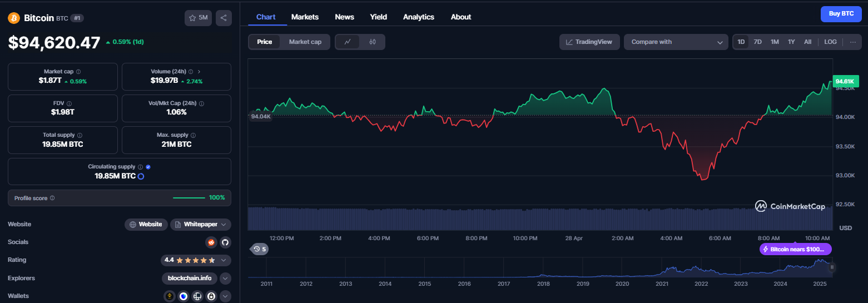Click the verified checkmark badge by Circulating supply

pyautogui.click(x=148, y=167)
